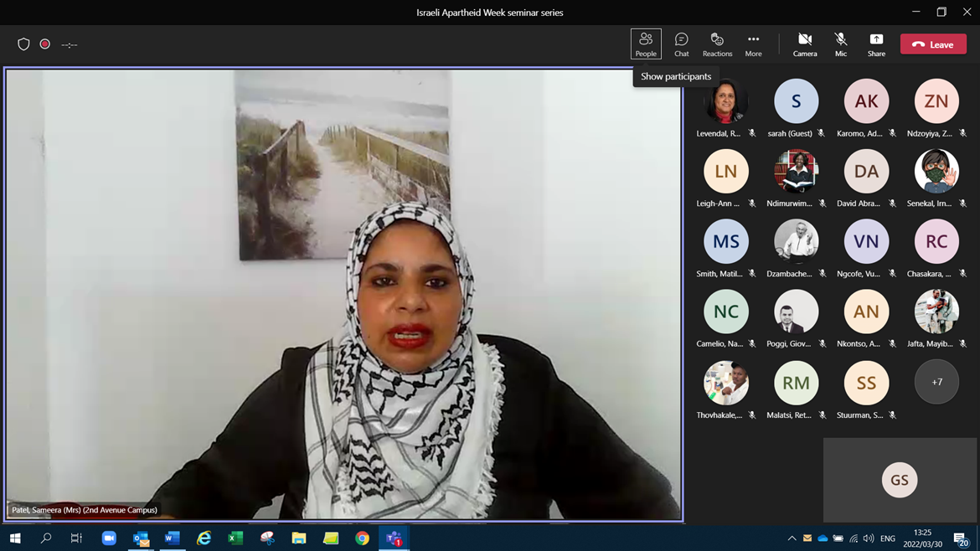
Task: Open the Wi-Fi network tray icon
Action: coord(854,538)
